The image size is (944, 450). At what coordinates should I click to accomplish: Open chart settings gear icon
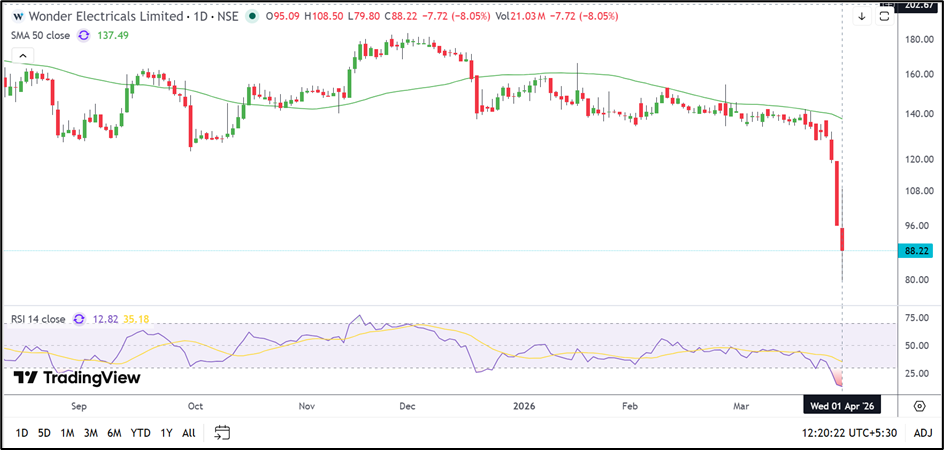(919, 405)
